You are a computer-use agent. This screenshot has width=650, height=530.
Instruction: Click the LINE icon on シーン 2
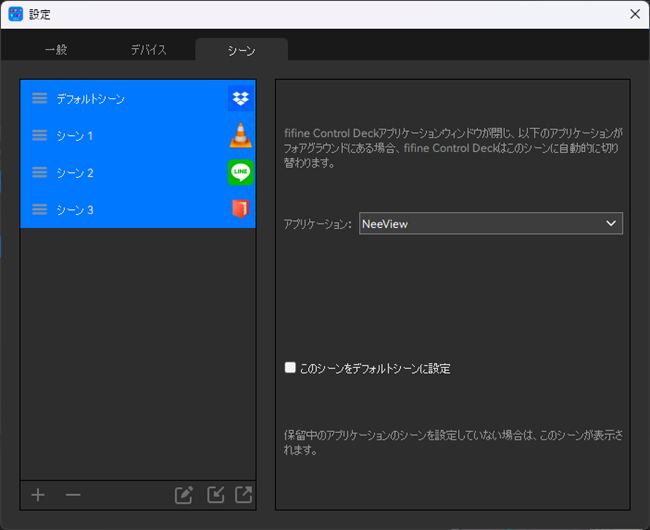[240, 173]
